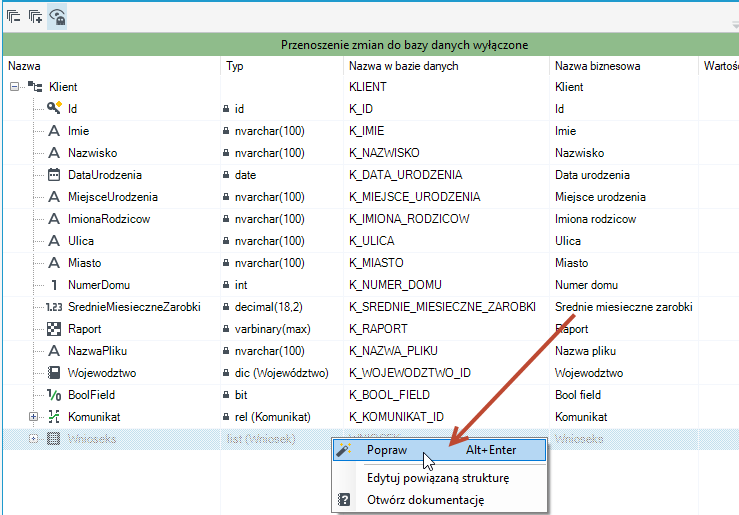The width and height of the screenshot is (739, 515).
Task: Click the text icon beside ImionaRodzicow
Action: 54,219
